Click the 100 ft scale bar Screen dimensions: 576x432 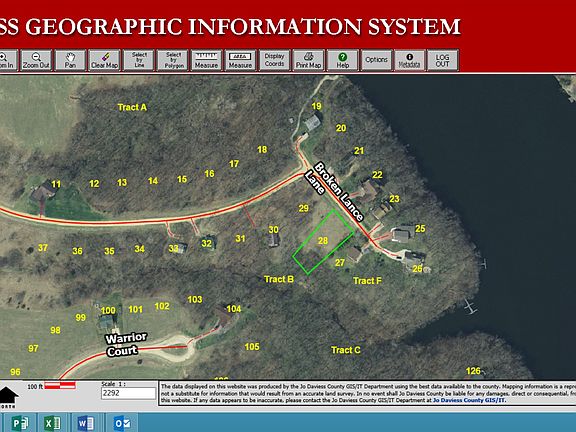click(60, 386)
